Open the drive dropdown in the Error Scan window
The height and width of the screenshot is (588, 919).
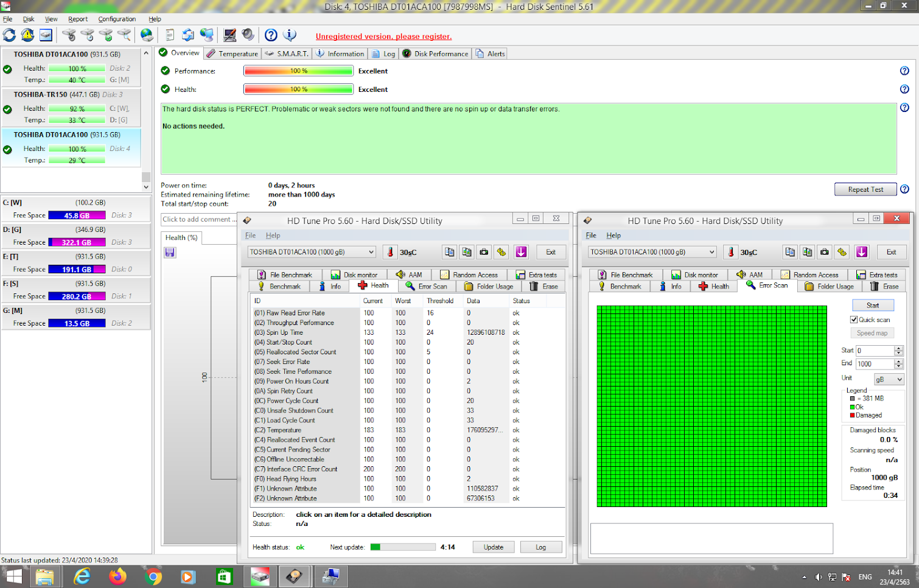[652, 252]
